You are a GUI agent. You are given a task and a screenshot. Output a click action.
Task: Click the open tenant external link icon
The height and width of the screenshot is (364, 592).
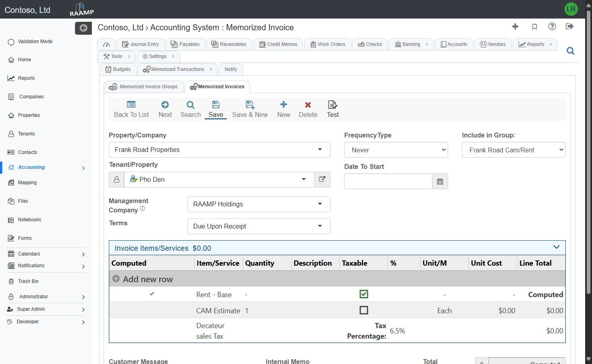tap(322, 179)
